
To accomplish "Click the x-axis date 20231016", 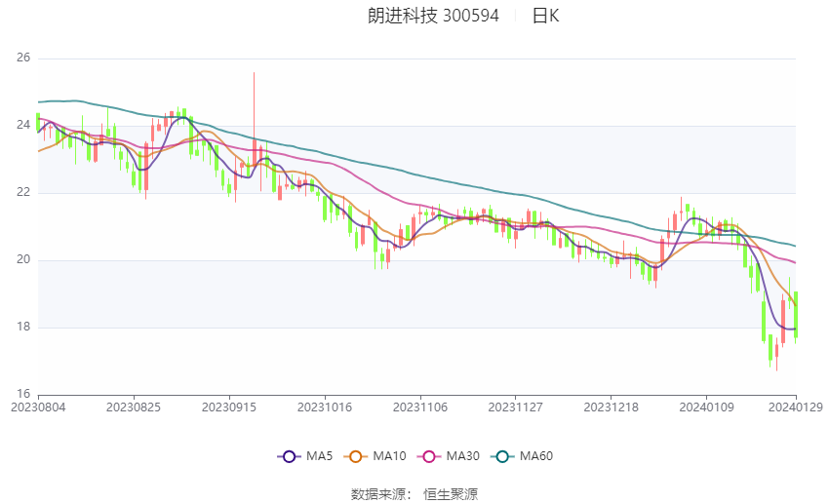I will coord(325,407).
